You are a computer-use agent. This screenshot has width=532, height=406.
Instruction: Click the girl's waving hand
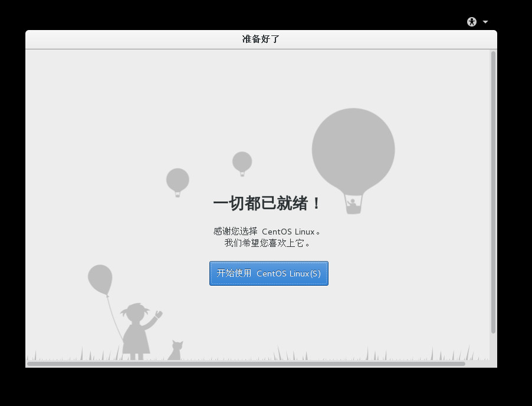point(158,315)
